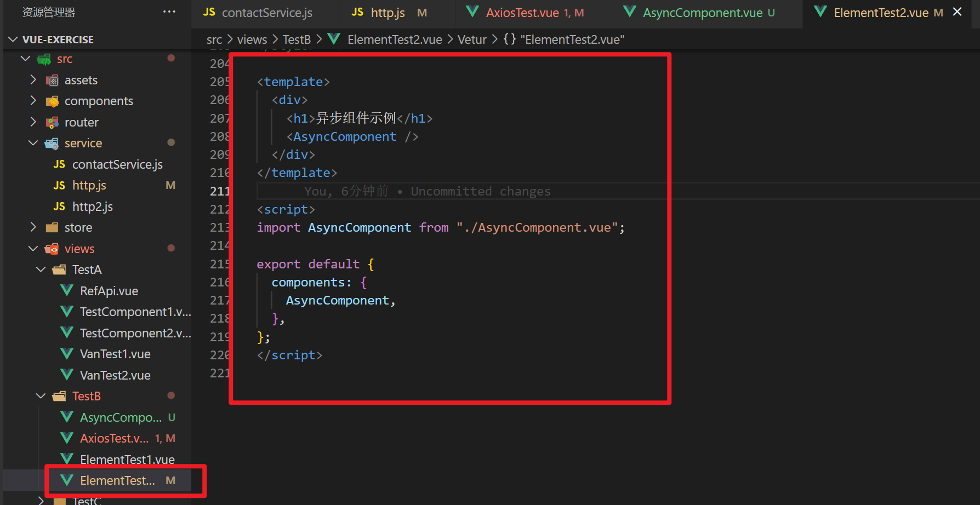The width and height of the screenshot is (980, 505).
Task: Open ElementTest1.vue in the explorer
Action: coord(127,460)
